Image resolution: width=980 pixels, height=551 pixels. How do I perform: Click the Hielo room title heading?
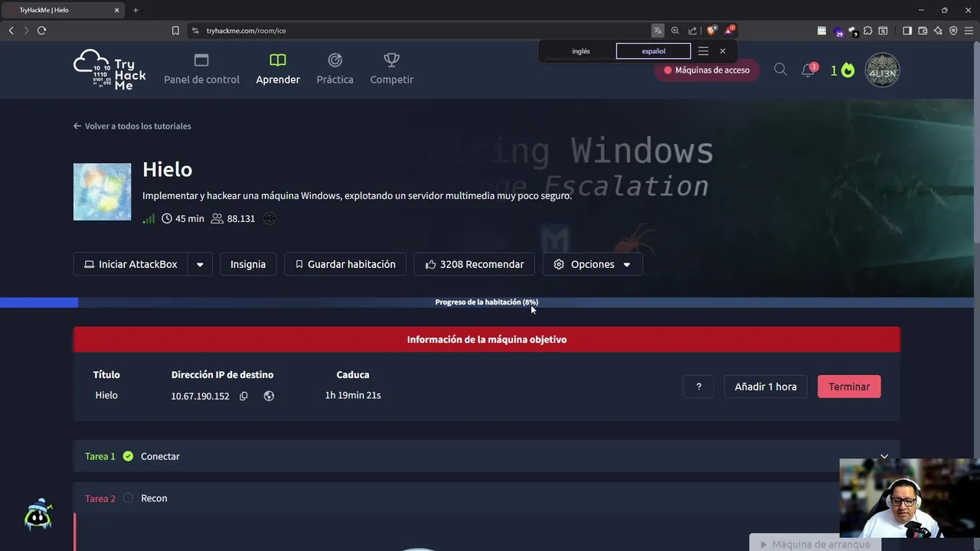(x=167, y=169)
